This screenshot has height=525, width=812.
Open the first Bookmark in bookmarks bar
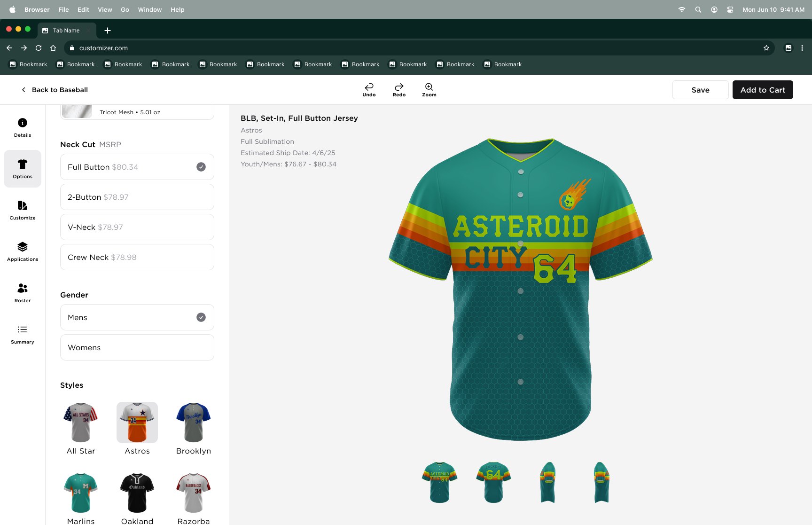point(29,64)
